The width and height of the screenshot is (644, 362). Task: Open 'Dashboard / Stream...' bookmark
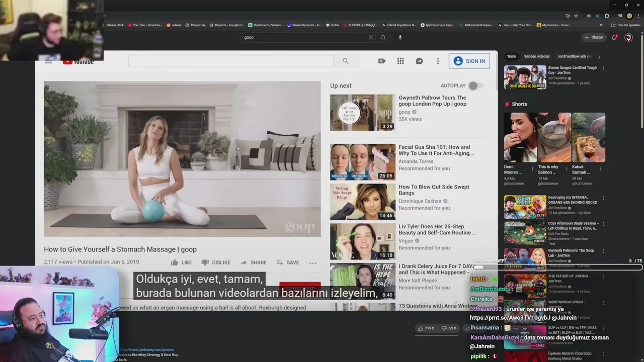pyautogui.click(x=265, y=25)
